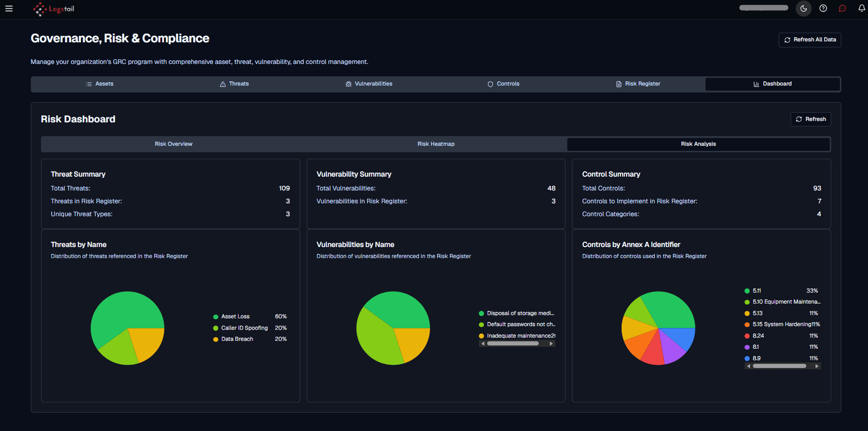Open the Risk Overview sub-tab
The height and width of the screenshot is (431, 868).
coord(174,144)
